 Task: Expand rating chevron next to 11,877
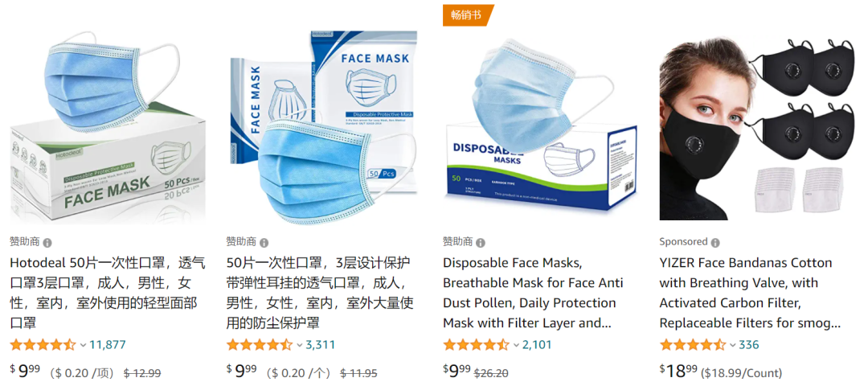click(x=83, y=346)
